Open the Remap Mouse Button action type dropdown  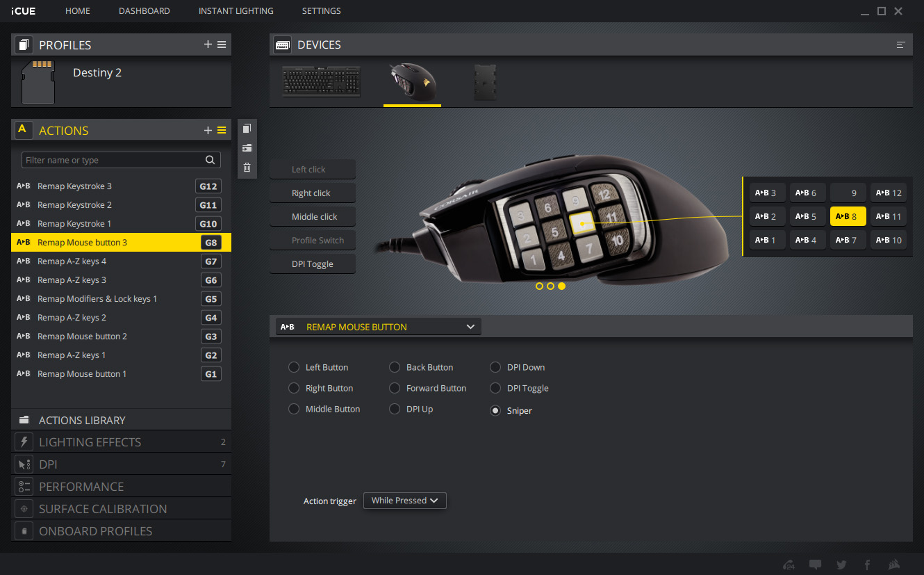(378, 327)
